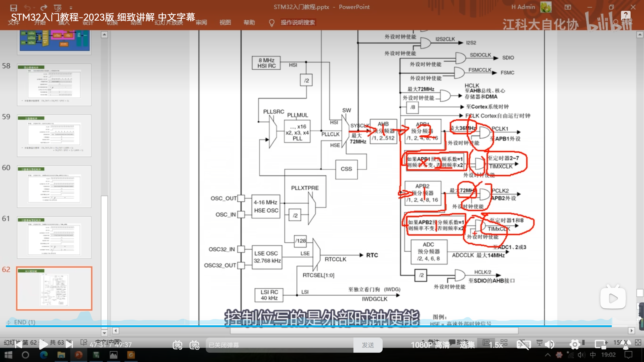Skip to the next video
The width and height of the screenshot is (644, 362).
(69, 345)
